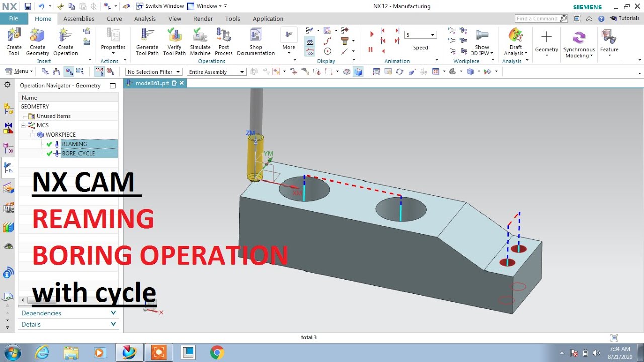The height and width of the screenshot is (362, 644).
Task: Open Simulate Machine
Action: pyautogui.click(x=200, y=42)
